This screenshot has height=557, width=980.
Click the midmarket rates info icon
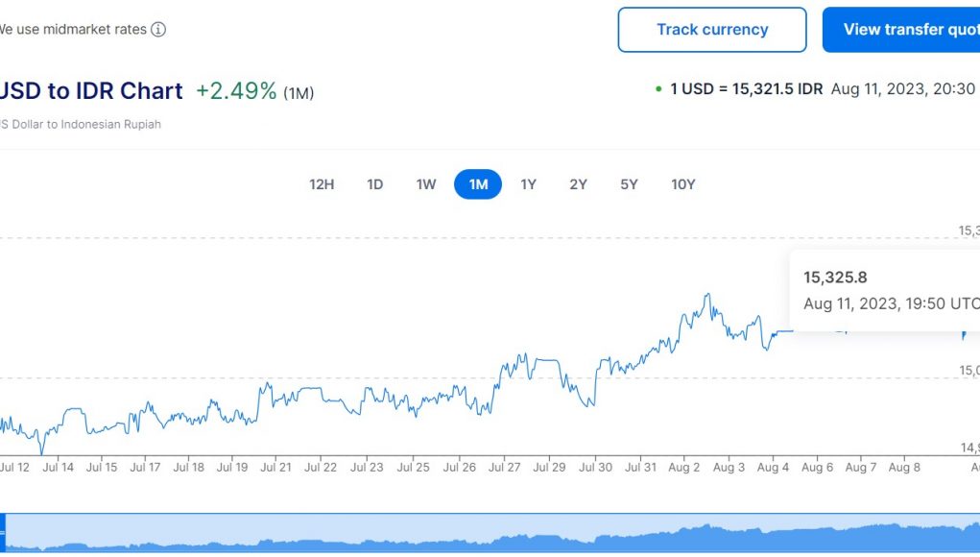[x=158, y=30]
